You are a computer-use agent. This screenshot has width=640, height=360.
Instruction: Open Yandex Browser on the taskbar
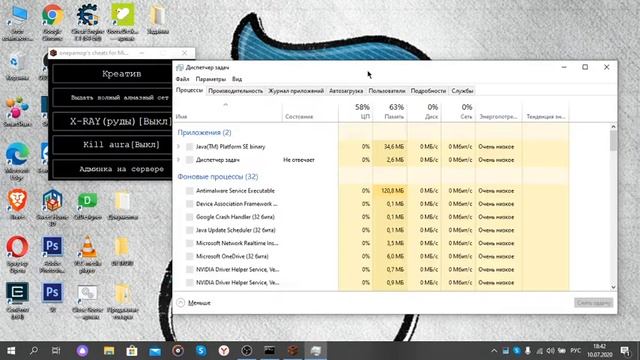coord(224,351)
